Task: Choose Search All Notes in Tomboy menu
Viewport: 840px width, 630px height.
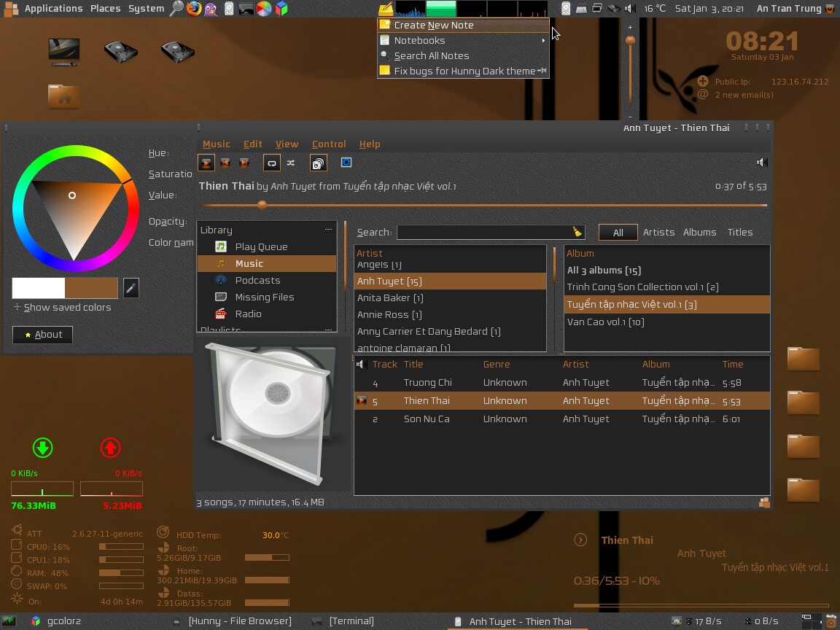Action: point(464,55)
